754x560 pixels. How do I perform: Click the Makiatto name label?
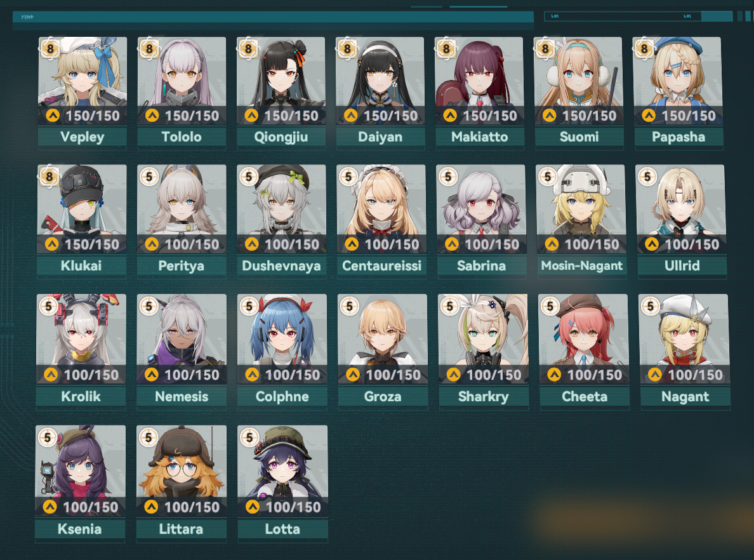[x=479, y=137]
